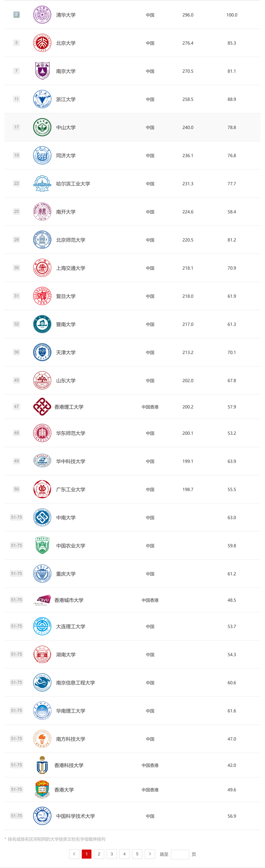Click the Harbin Institute of Technology logo
This screenshot has height=868, width=265.
coord(42,184)
